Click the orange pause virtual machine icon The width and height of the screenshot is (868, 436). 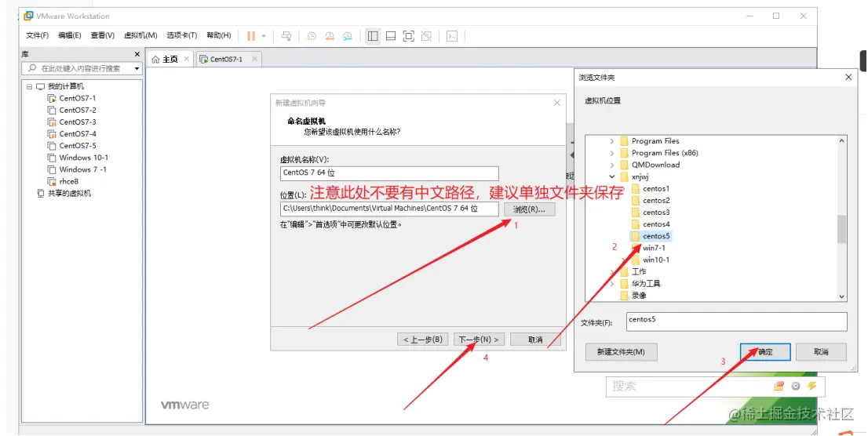[251, 36]
